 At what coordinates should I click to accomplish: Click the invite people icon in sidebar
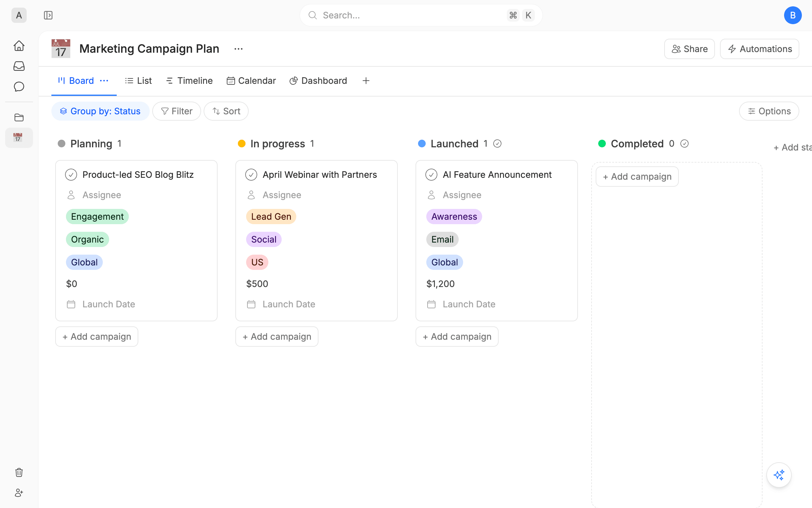(19, 493)
